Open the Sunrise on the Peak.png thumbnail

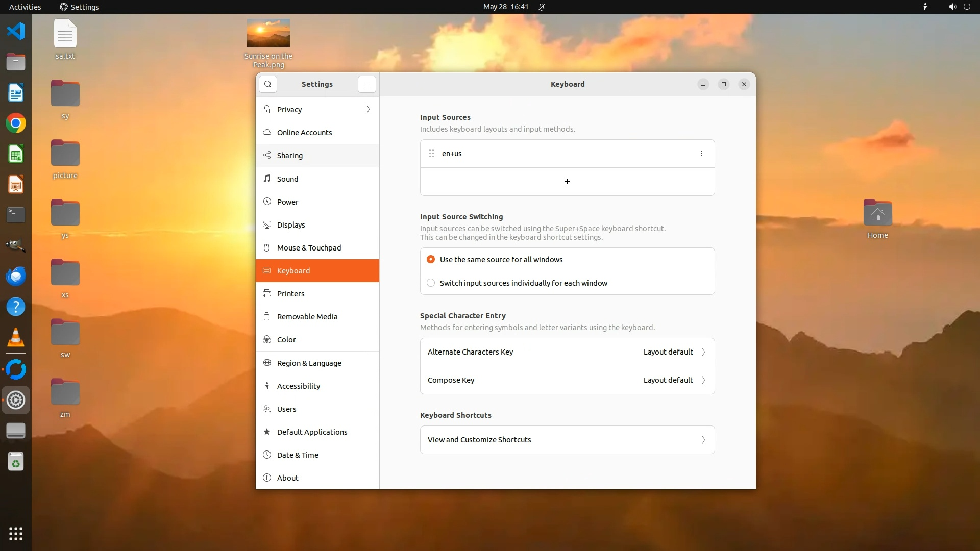point(268,34)
